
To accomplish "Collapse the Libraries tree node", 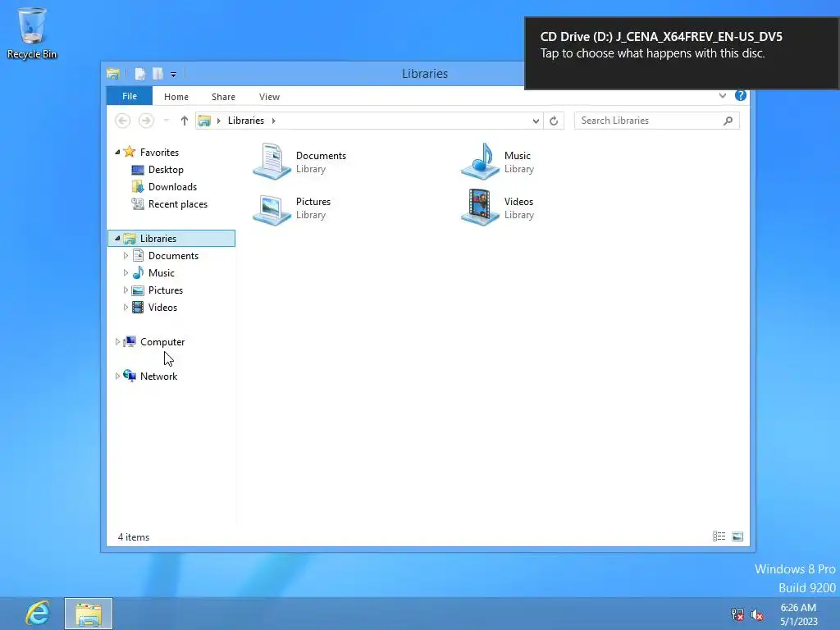I will pyautogui.click(x=117, y=239).
